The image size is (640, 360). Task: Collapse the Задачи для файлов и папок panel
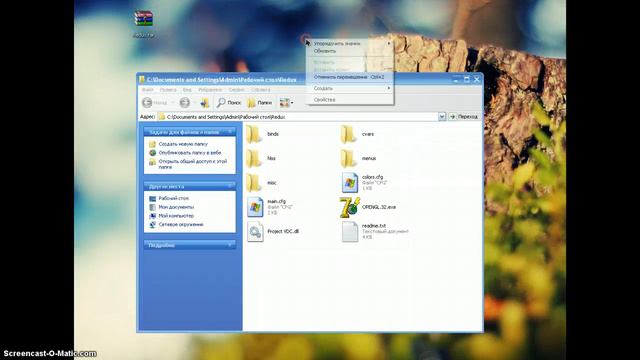tap(230, 132)
